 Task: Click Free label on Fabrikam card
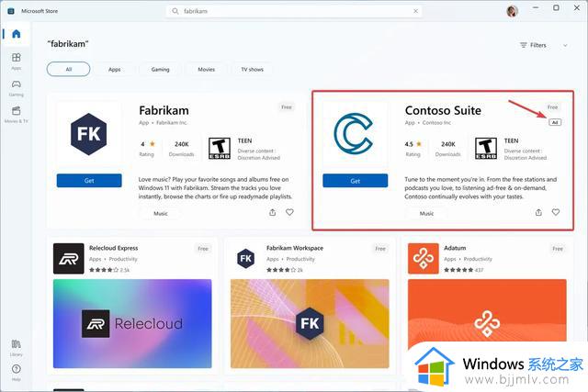(287, 107)
